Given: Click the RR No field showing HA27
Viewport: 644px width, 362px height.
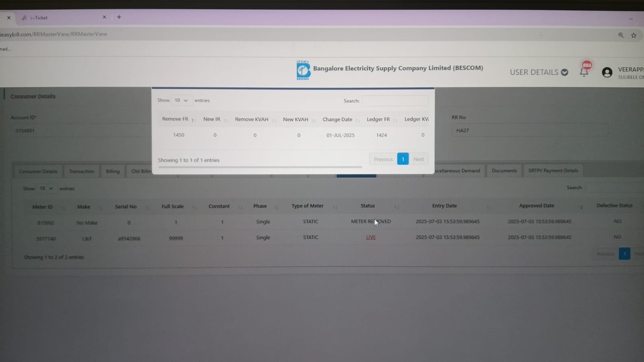Looking at the screenshot, I should click(x=530, y=131).
